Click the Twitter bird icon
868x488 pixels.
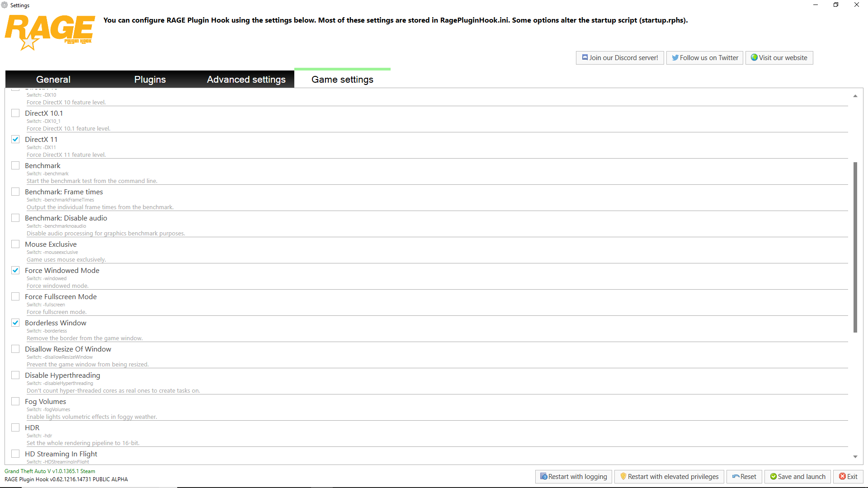(x=675, y=57)
